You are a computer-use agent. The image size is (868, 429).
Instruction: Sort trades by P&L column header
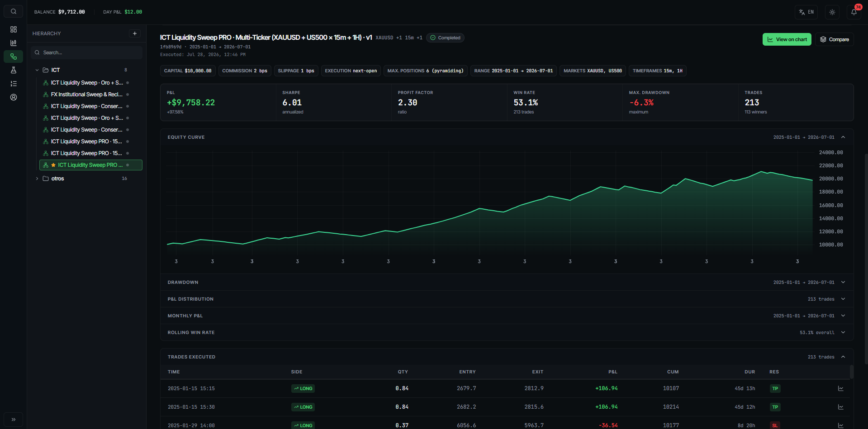pos(613,372)
